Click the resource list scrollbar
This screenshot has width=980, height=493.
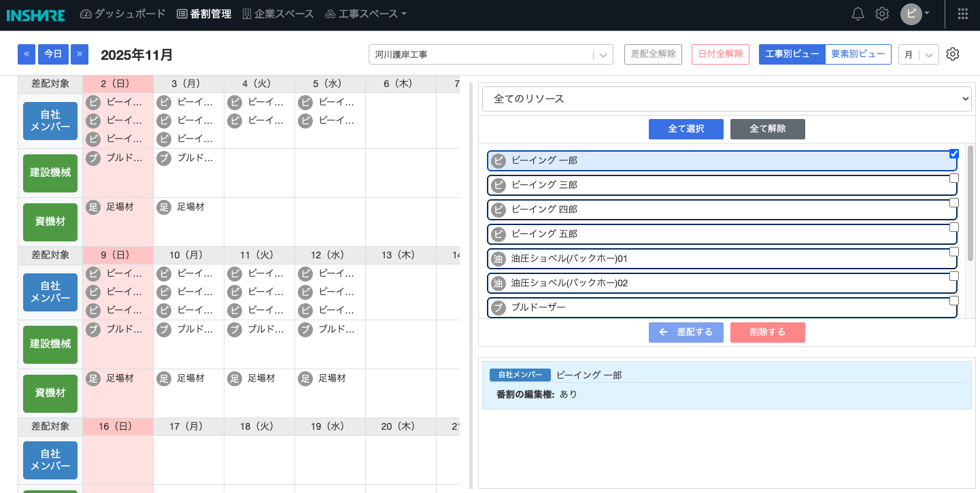(970, 203)
